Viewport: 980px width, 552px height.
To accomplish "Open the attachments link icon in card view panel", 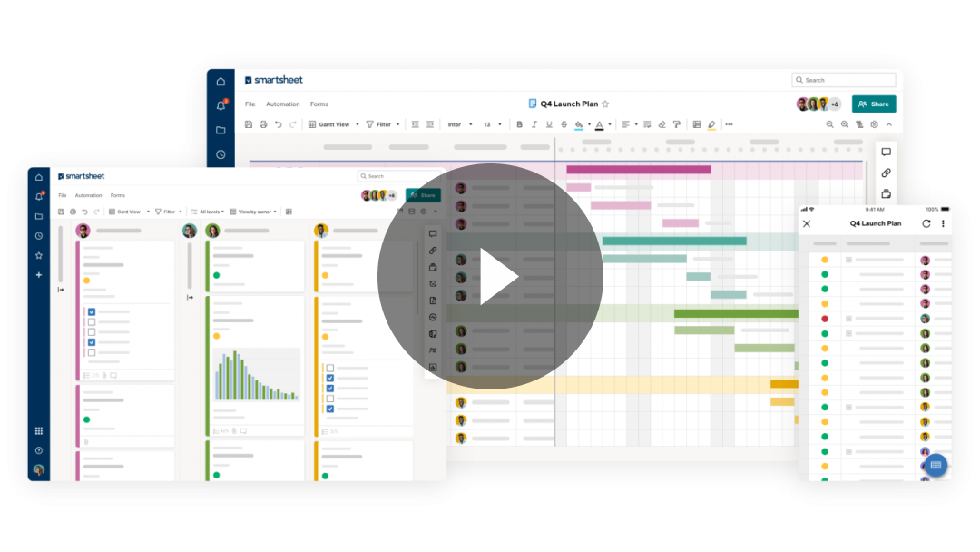I will coord(433,251).
